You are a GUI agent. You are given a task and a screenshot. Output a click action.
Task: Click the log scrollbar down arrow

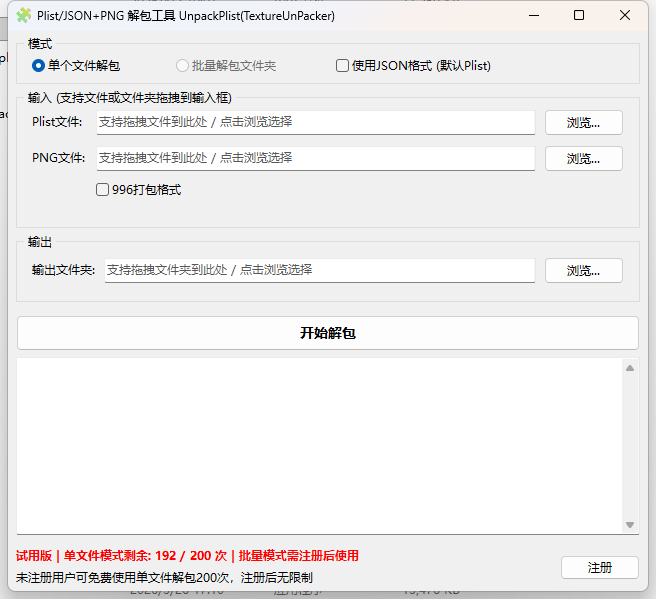(630, 525)
